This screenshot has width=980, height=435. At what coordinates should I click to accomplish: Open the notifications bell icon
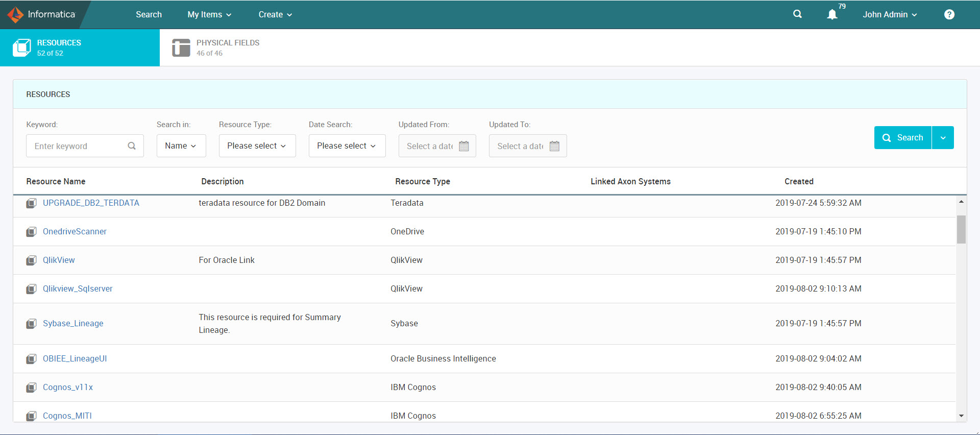[832, 14]
